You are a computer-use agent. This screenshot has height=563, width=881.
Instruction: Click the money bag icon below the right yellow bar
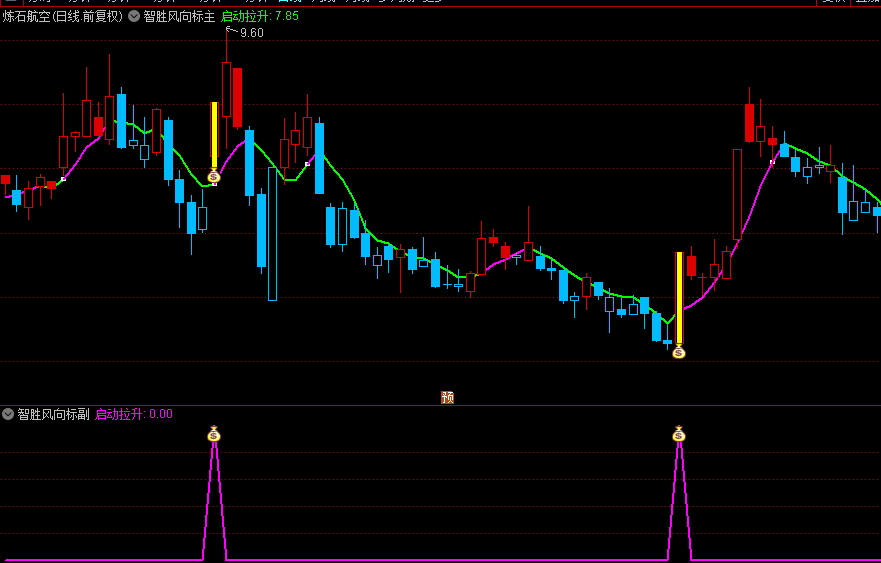click(679, 352)
